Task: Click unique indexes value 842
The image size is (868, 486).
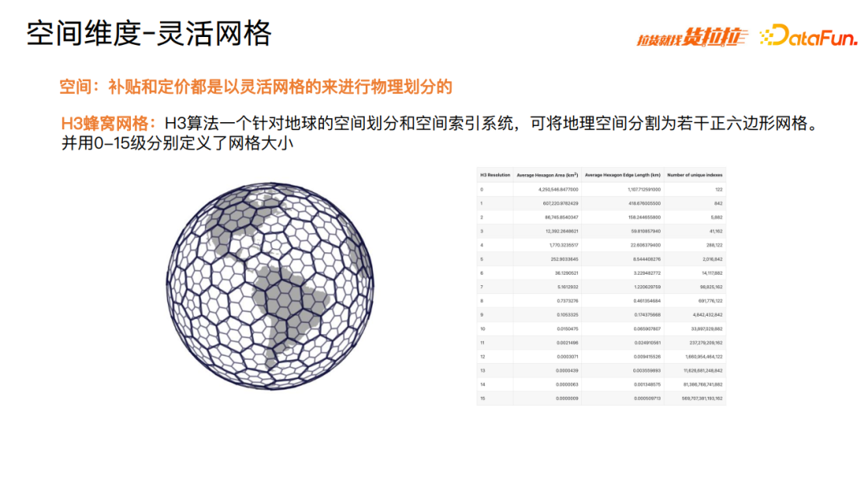Action: click(718, 203)
